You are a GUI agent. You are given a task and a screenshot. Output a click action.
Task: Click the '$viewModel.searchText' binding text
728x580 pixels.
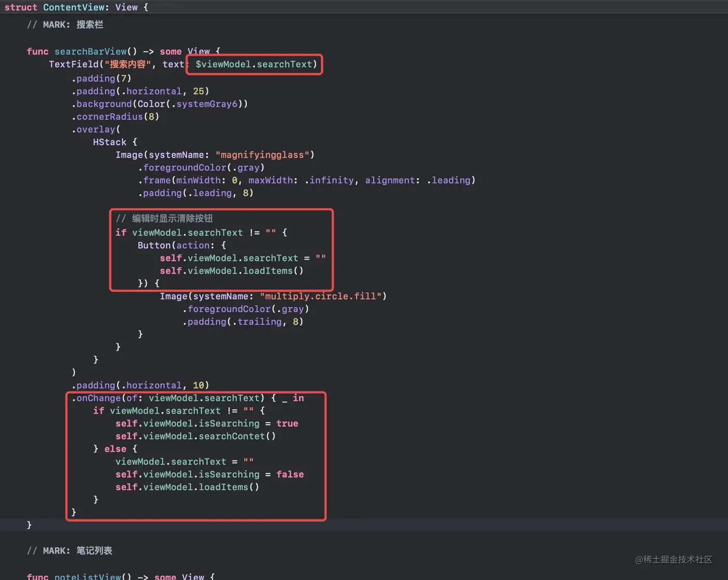point(254,64)
